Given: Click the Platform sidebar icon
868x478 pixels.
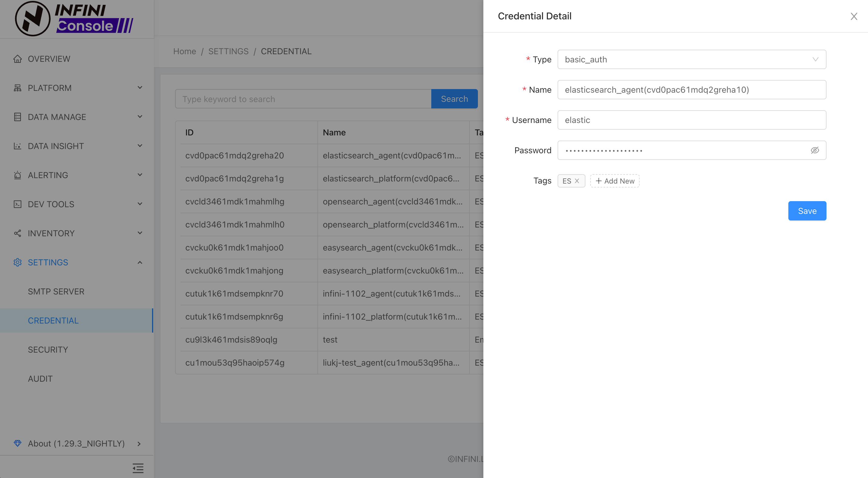Looking at the screenshot, I should (18, 88).
